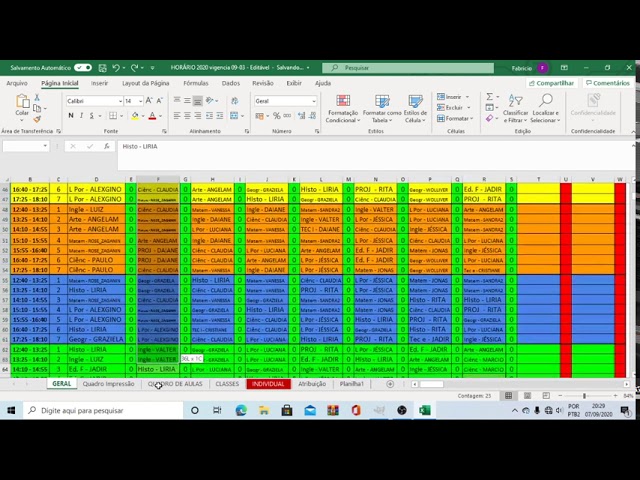The width and height of the screenshot is (640, 480).
Task: Toggle wrap text icon
Action: coord(235,101)
